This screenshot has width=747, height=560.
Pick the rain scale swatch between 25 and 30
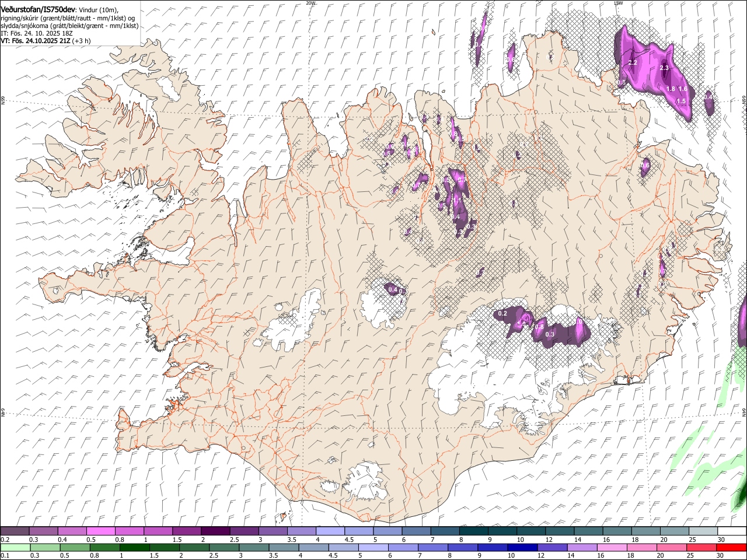[x=702, y=547]
